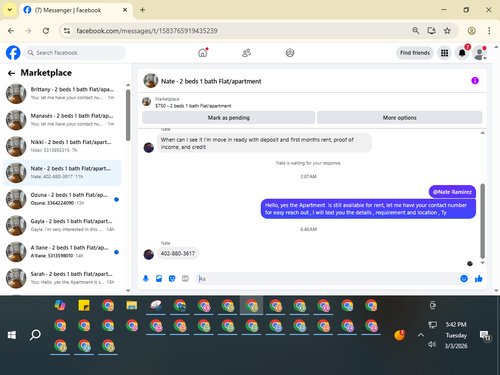Click the Facebook logo icon

point(13,53)
